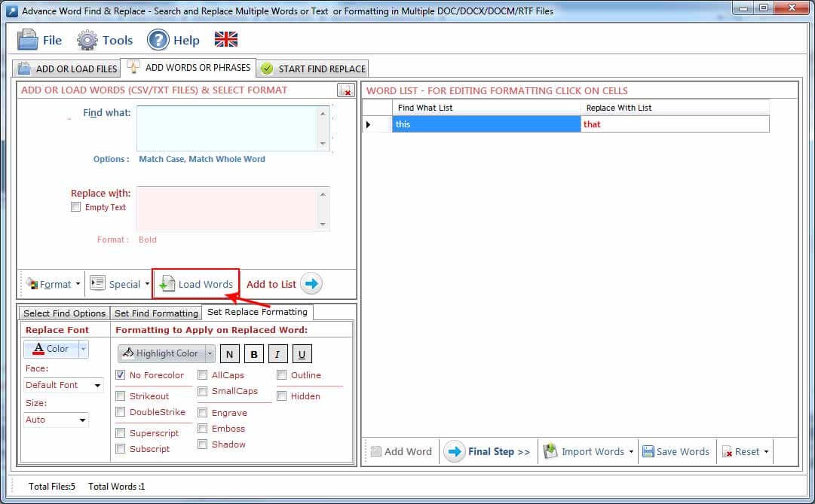Click the UK flag language icon
The height and width of the screenshot is (504, 815).
point(225,39)
